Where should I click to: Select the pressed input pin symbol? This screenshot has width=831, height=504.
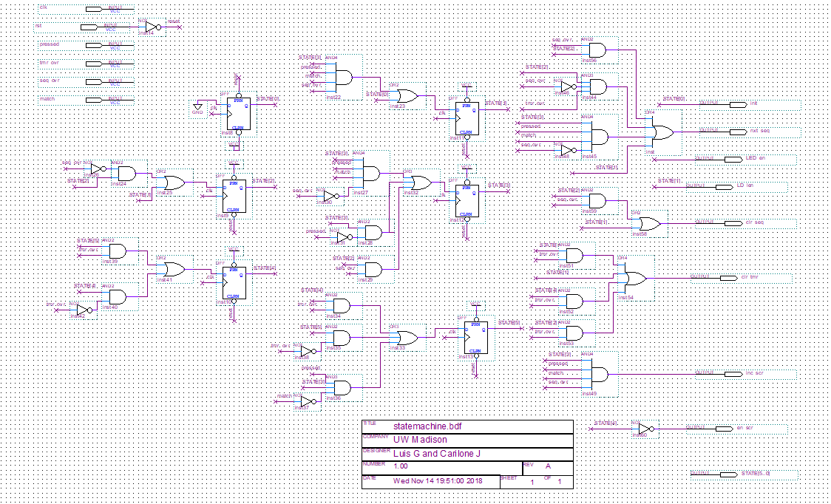(94, 45)
